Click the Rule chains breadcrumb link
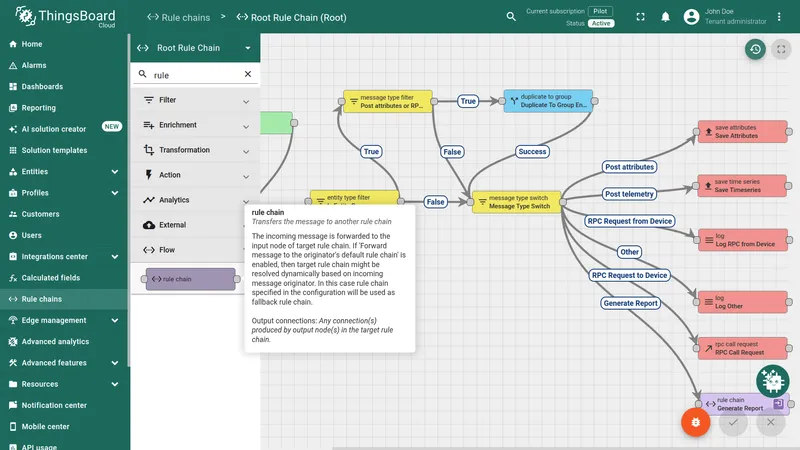This screenshot has height=450, width=800. coord(179,17)
